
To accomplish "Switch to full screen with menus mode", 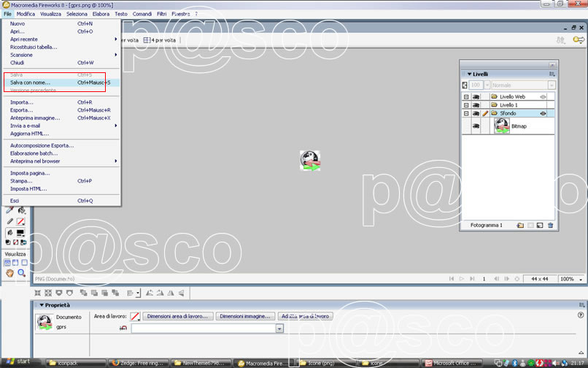I will coord(15,263).
